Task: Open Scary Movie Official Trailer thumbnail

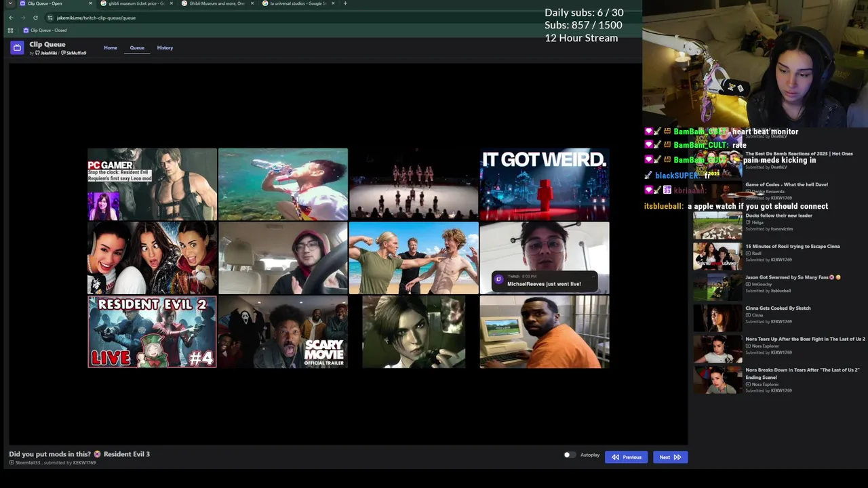Action: pyautogui.click(x=283, y=332)
